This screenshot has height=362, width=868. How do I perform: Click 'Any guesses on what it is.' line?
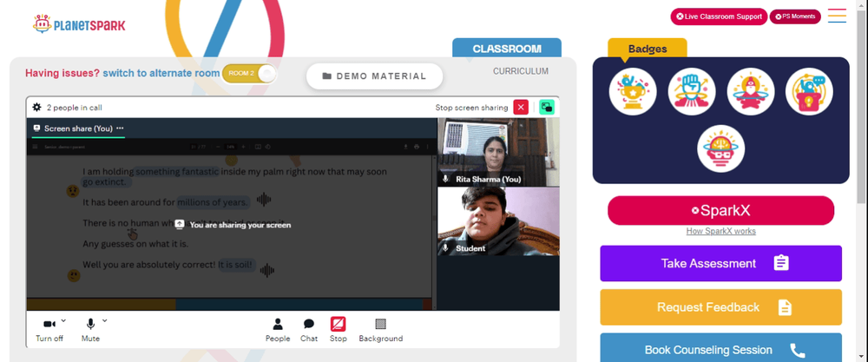tap(135, 244)
